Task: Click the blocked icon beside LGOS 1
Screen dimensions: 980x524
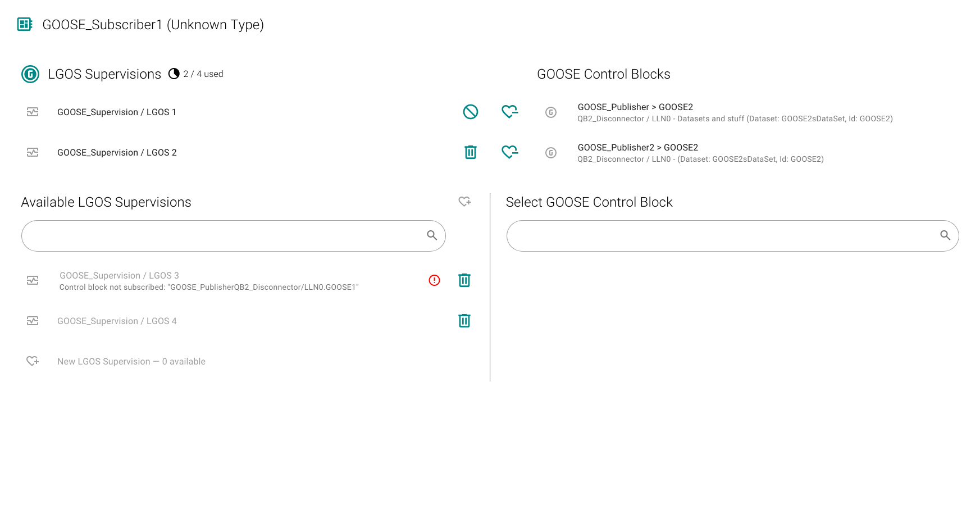Action: tap(471, 112)
